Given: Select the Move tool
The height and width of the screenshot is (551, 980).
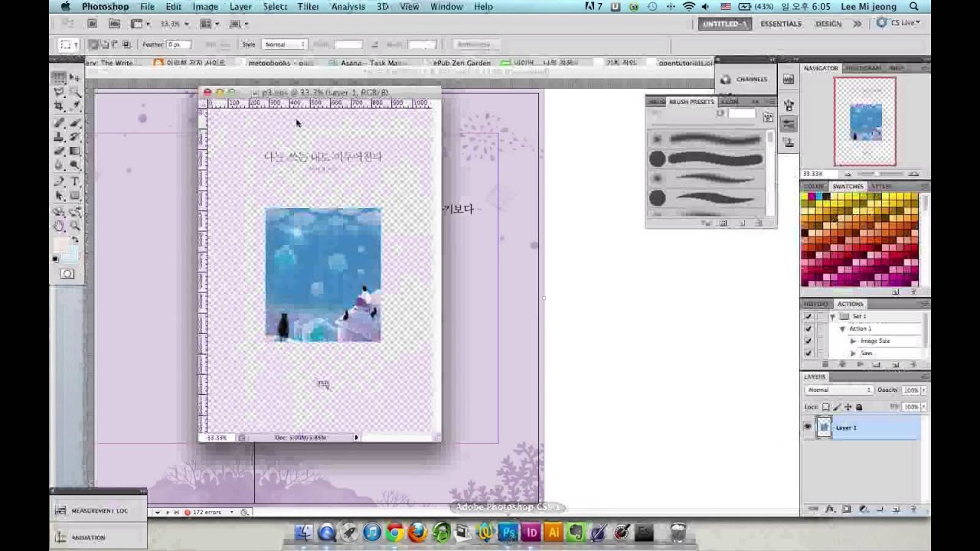Looking at the screenshot, I should 75,78.
